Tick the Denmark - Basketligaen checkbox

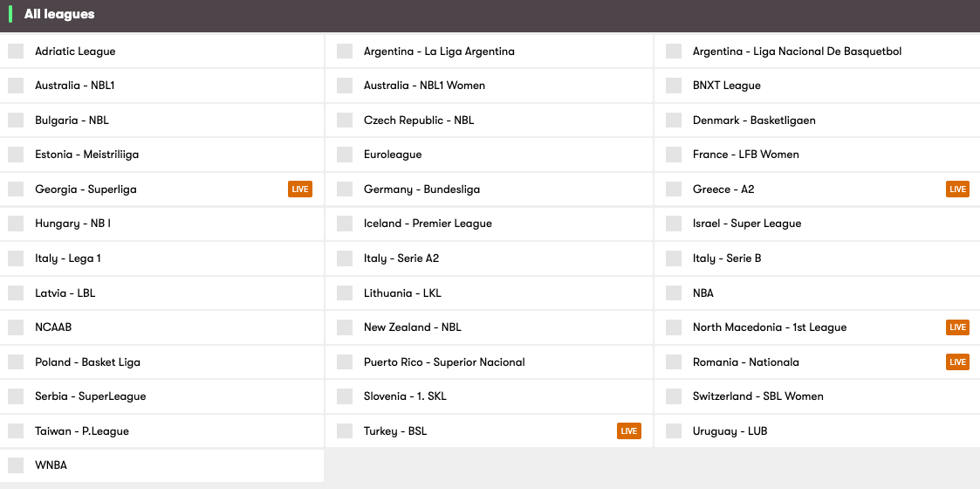[674, 120]
